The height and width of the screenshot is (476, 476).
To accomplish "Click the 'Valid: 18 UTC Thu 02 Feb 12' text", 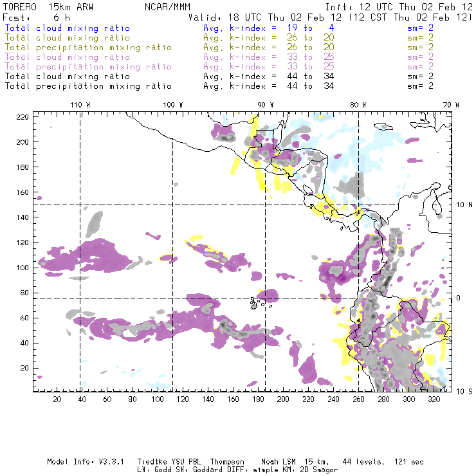I will (x=265, y=17).
